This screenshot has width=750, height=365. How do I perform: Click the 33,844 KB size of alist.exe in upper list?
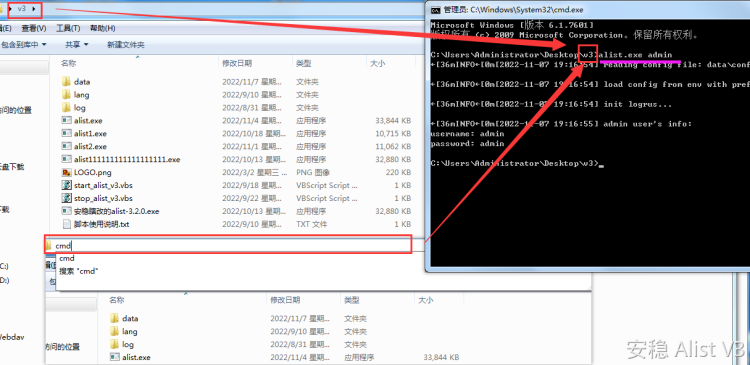tap(393, 121)
